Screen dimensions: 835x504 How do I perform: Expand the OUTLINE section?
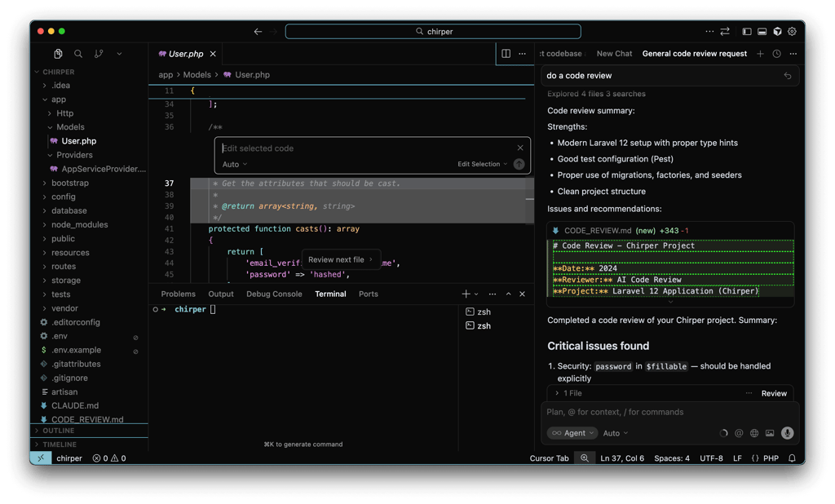tap(58, 431)
